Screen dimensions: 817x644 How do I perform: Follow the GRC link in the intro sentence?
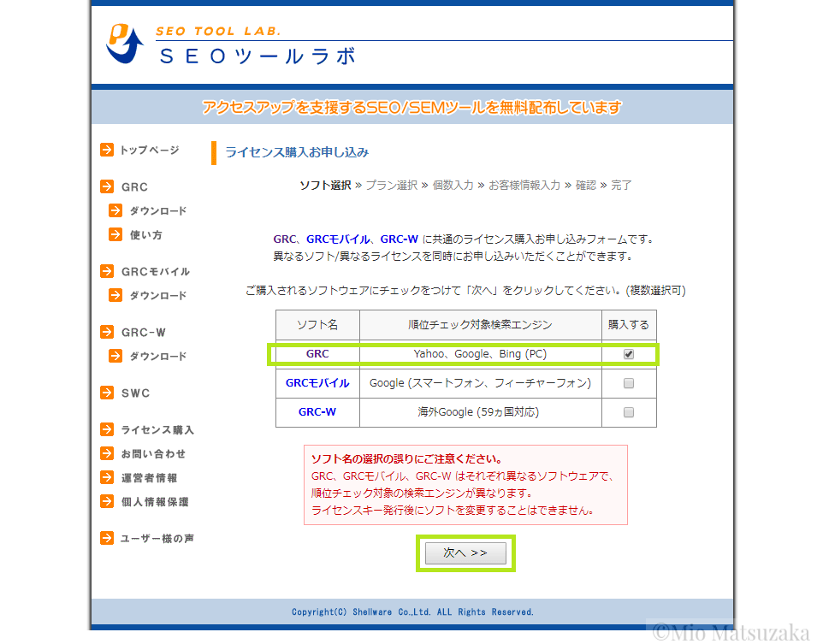pos(285,239)
